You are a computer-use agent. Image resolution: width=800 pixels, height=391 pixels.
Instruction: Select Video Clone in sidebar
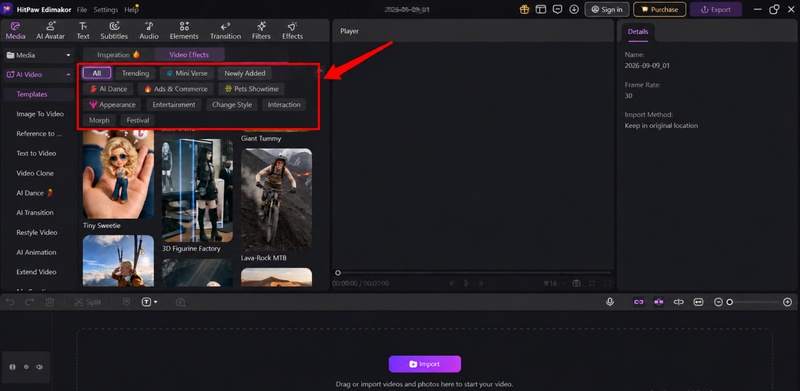(x=35, y=173)
